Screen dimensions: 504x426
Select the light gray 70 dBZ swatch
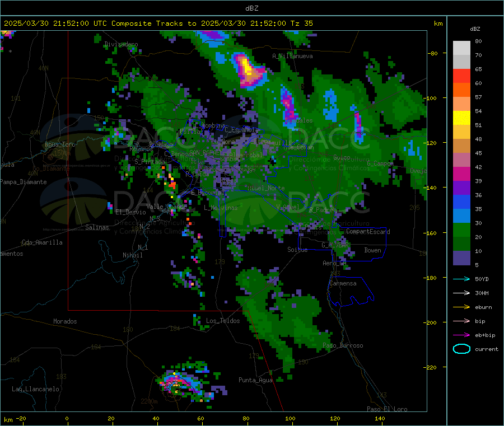tap(461, 62)
